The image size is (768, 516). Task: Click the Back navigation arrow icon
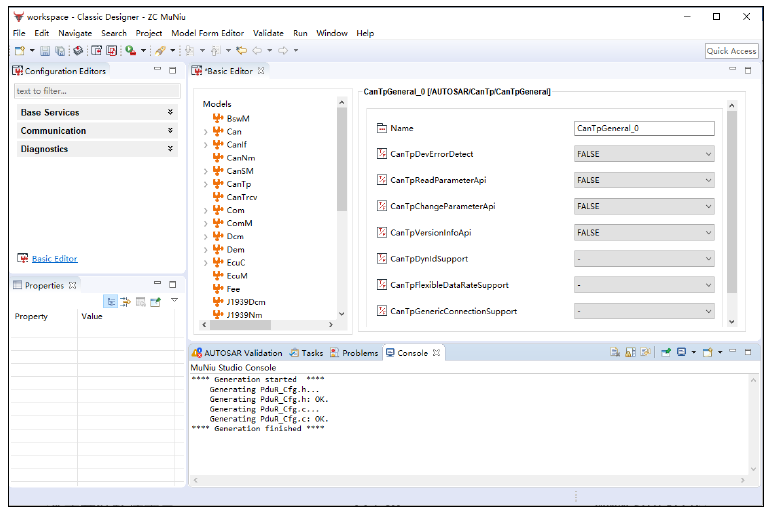click(x=257, y=50)
